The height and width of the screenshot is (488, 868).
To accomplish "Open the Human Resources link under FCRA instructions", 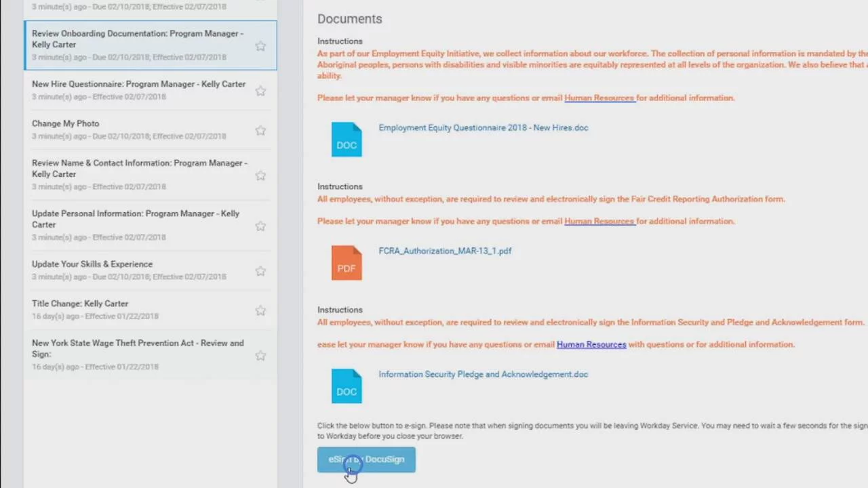I will click(599, 221).
